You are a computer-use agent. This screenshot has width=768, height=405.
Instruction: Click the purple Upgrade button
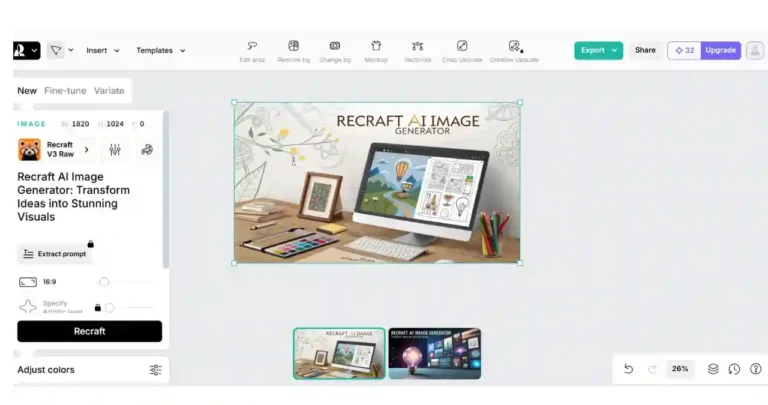[x=720, y=50]
